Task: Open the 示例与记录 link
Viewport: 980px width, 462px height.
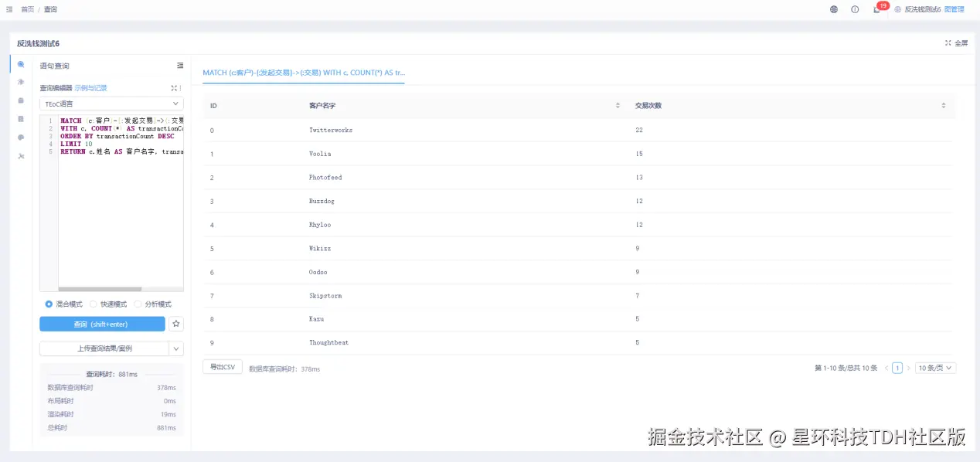Action: click(90, 88)
